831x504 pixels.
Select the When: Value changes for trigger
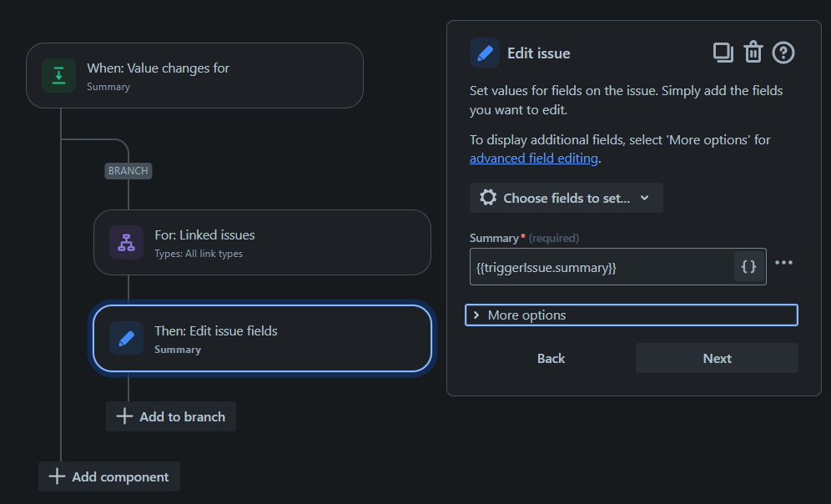(194, 75)
